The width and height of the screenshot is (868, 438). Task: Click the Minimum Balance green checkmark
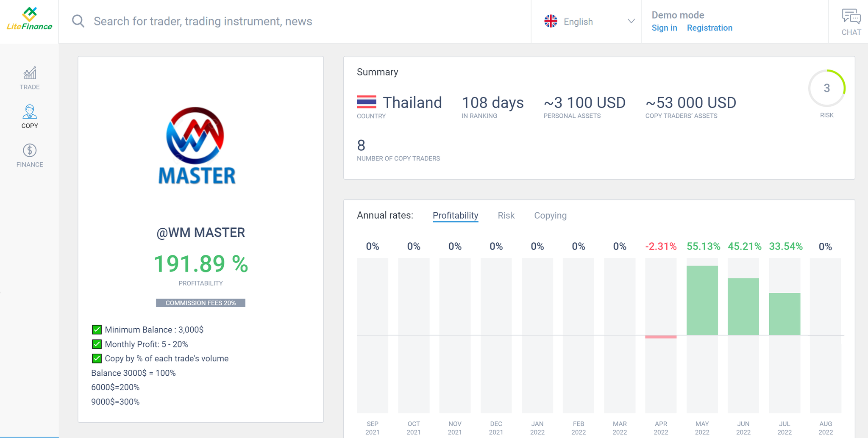pos(97,330)
